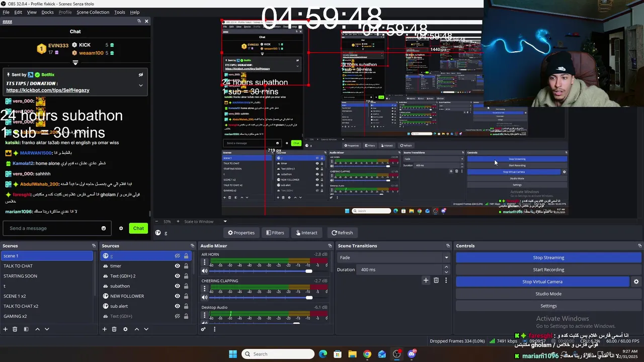Remove selected scene with trash icon
The height and width of the screenshot is (362, 644).
click(15, 329)
